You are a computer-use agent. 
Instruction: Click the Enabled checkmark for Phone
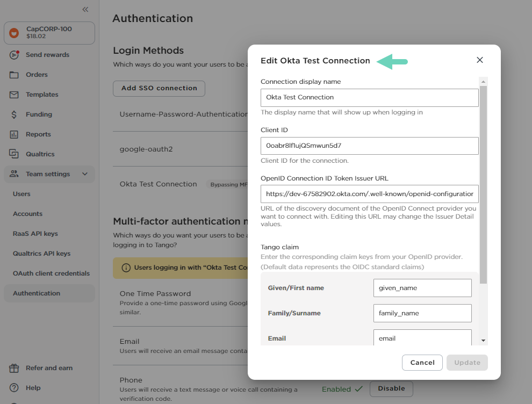pos(358,389)
